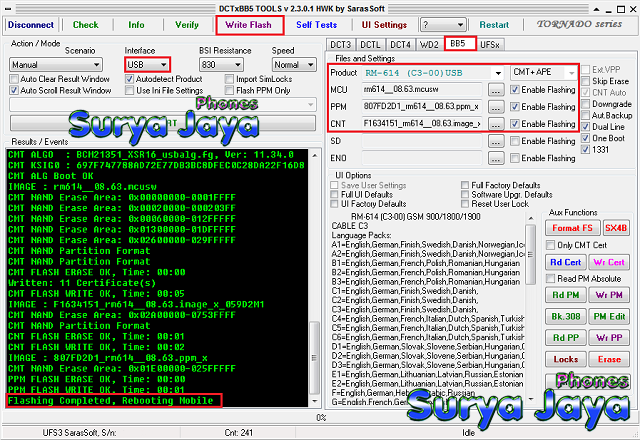Click the Check toolbar button
The width and height of the screenshot is (640, 440).
pos(85,25)
